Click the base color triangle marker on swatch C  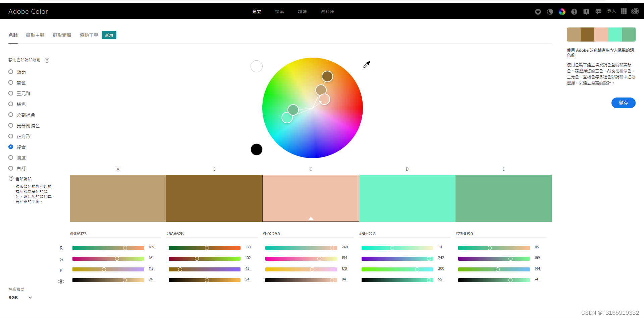tap(311, 218)
